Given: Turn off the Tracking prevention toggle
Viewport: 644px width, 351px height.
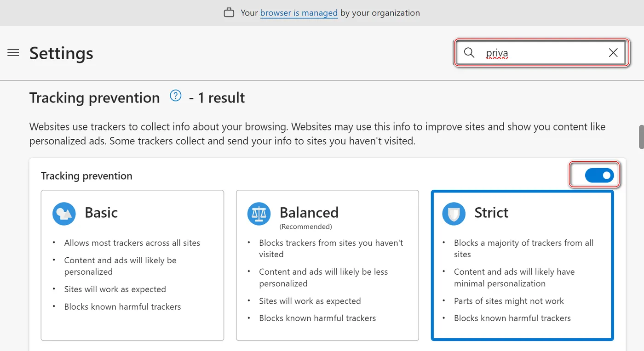Looking at the screenshot, I should pos(599,175).
